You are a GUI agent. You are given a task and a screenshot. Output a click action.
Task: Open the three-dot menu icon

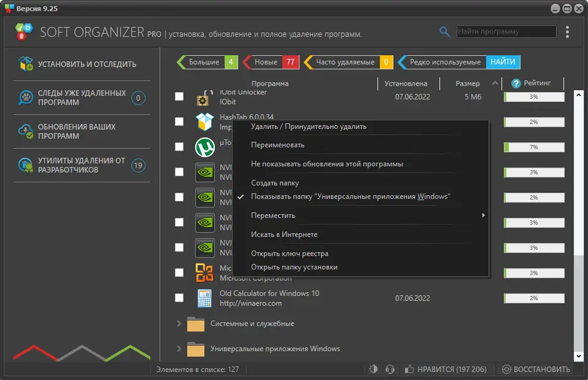click(567, 31)
